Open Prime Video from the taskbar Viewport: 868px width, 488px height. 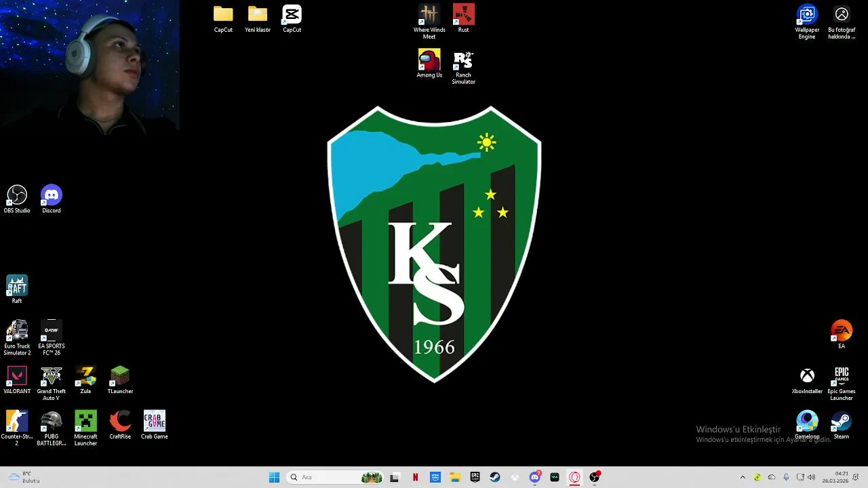tap(435, 477)
